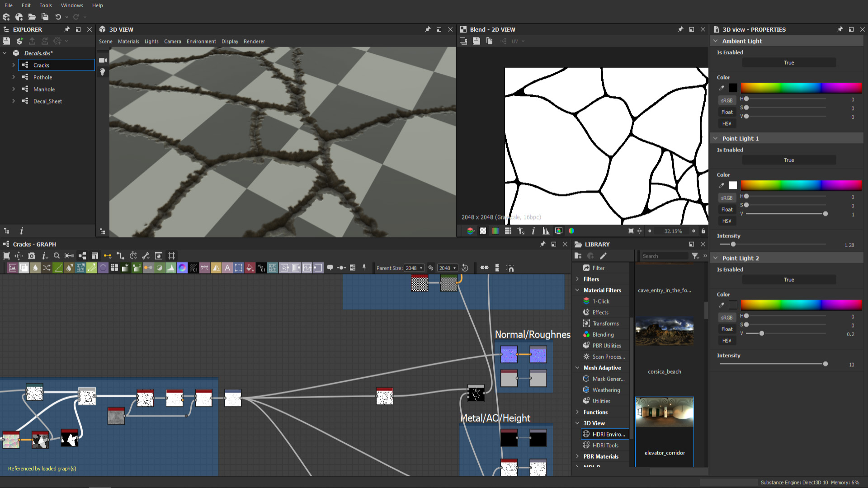This screenshot has height=488, width=868.
Task: Toggle transparency checkerboard in 2D view
Action: pos(483,231)
